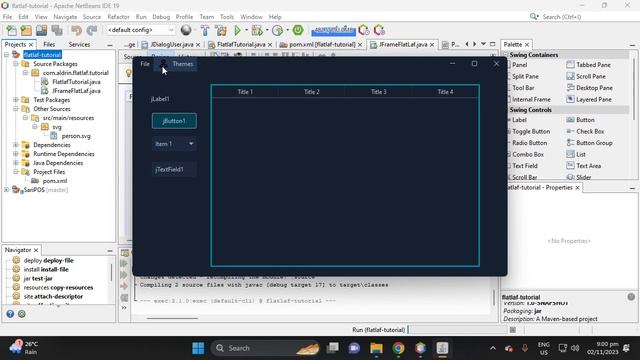Click deploy deploy-file in Navigator
The width and height of the screenshot is (640, 360).
43,260
